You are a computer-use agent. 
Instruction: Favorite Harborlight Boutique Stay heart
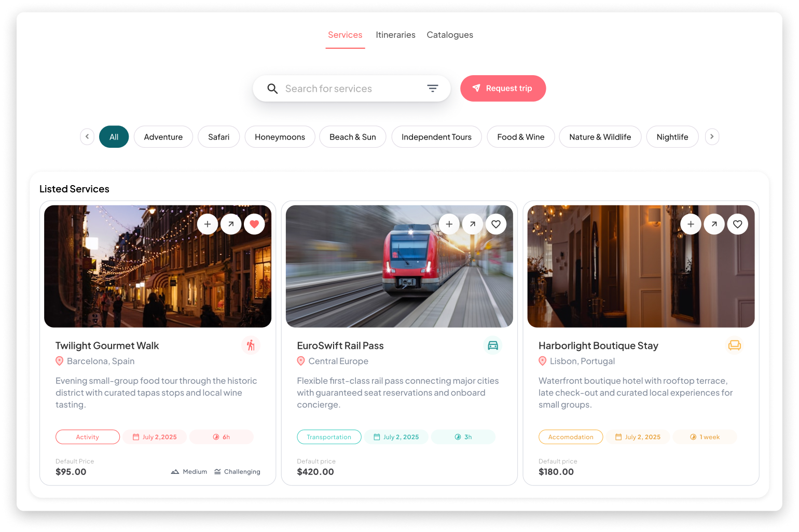pyautogui.click(x=738, y=224)
